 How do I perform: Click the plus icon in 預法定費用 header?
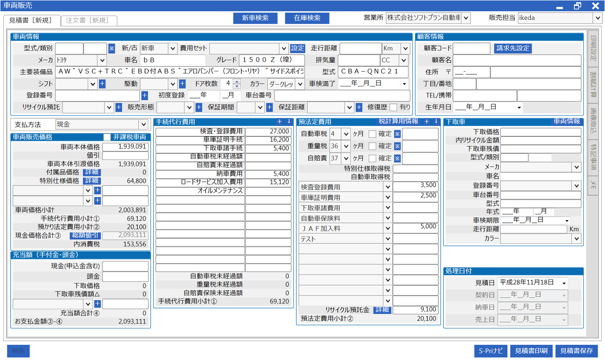tap(426, 122)
